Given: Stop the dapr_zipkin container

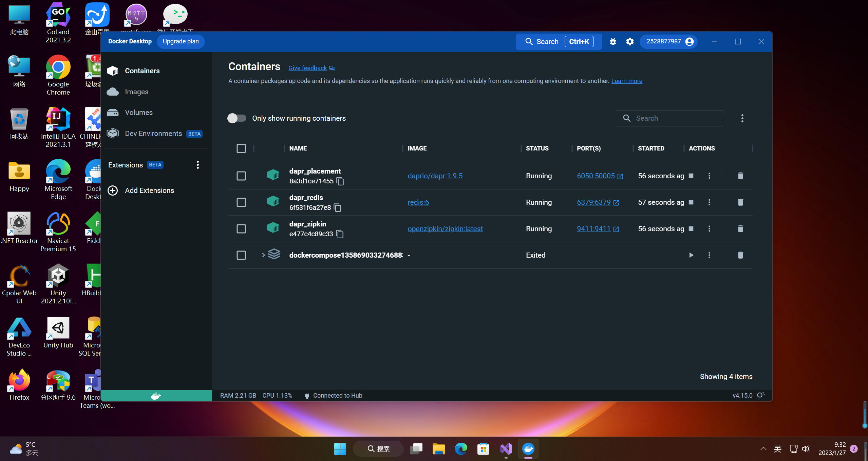Looking at the screenshot, I should click(x=691, y=228).
